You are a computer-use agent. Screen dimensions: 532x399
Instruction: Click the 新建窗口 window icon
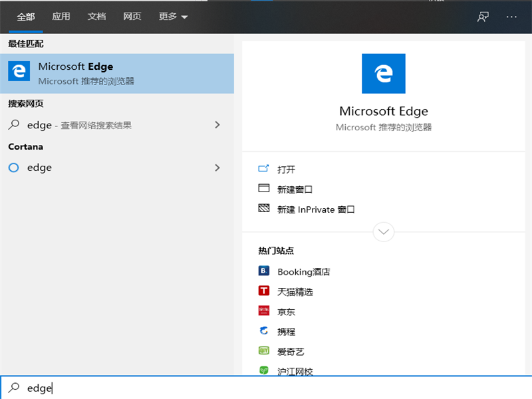265,189
